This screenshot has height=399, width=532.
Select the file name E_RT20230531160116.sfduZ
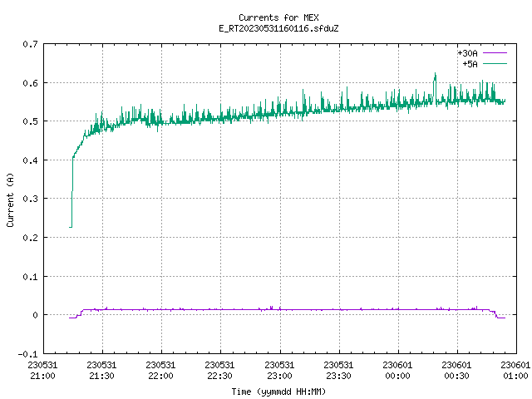(x=278, y=28)
